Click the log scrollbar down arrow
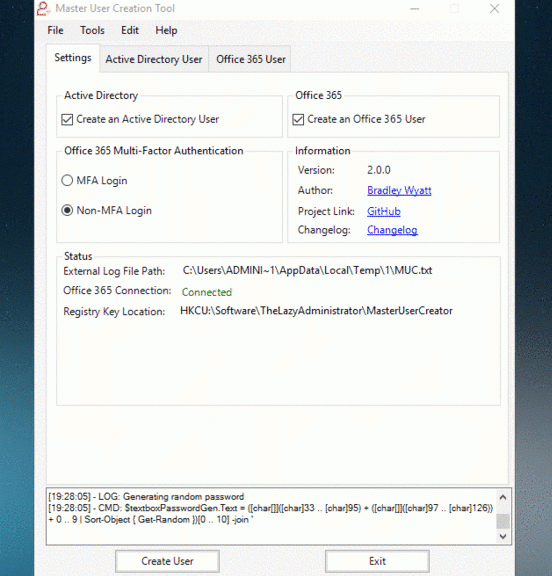The width and height of the screenshot is (552, 576). (x=503, y=536)
